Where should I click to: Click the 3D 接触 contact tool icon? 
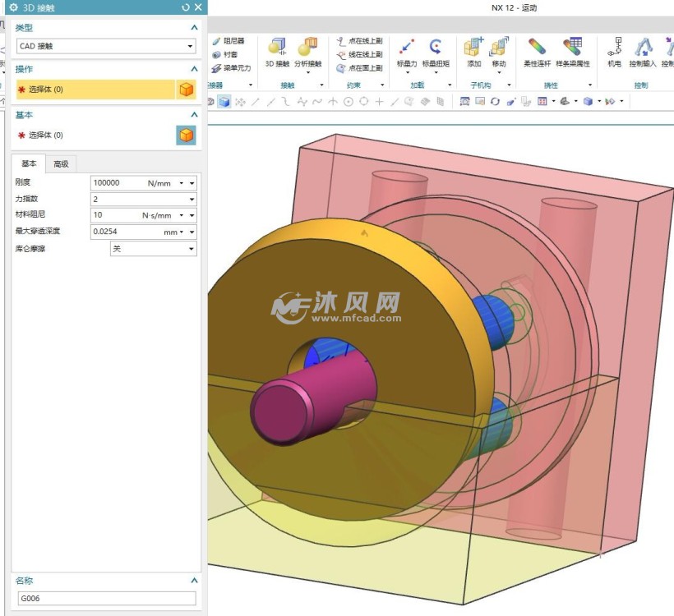point(277,48)
